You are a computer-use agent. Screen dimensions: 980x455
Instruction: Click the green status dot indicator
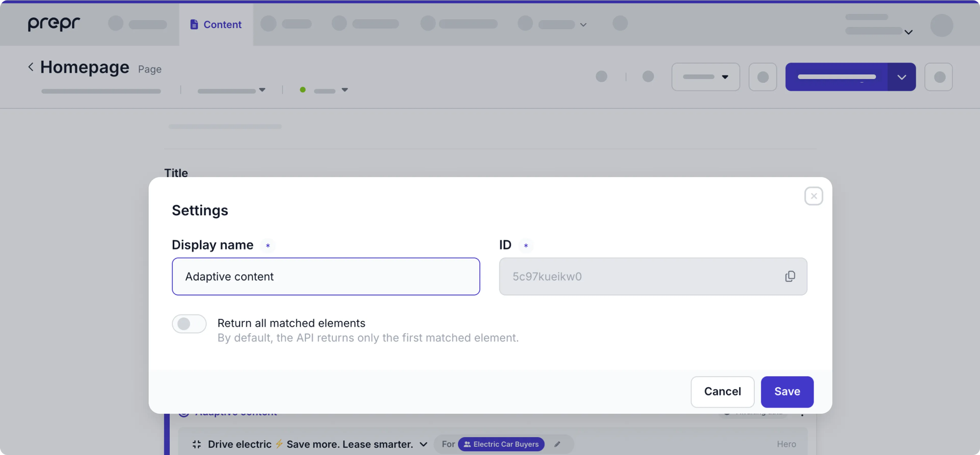(302, 90)
